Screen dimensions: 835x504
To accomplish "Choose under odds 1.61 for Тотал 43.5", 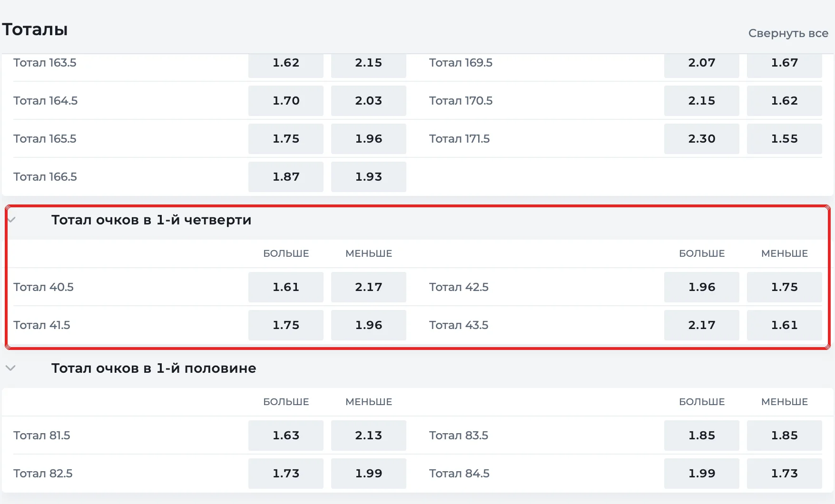I will (785, 325).
